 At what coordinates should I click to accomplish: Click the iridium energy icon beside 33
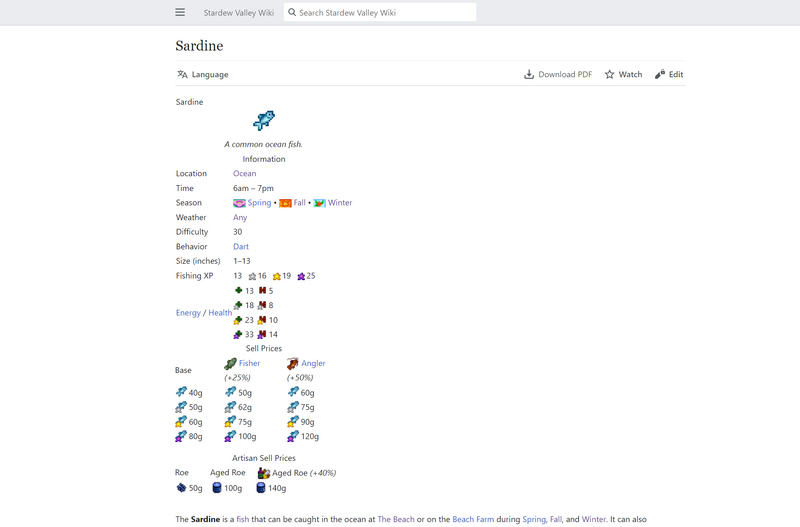pyautogui.click(x=238, y=335)
